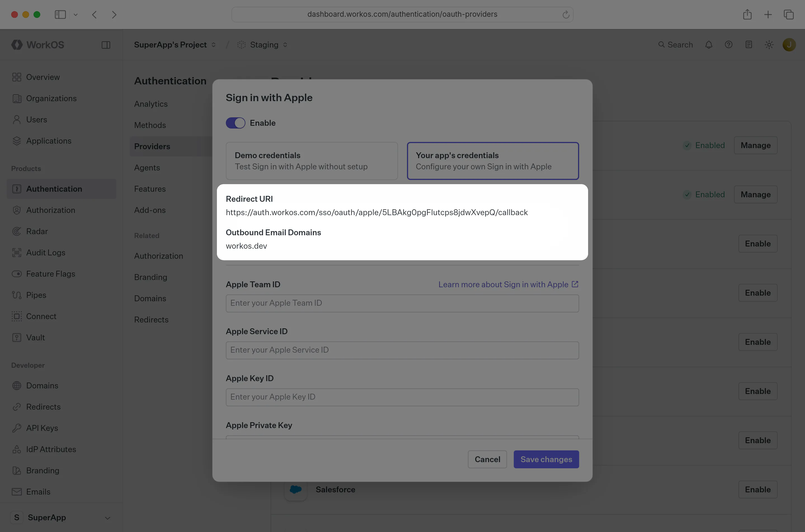Open Related Redirects link
Viewport: 805px width, 532px height.
151,320
